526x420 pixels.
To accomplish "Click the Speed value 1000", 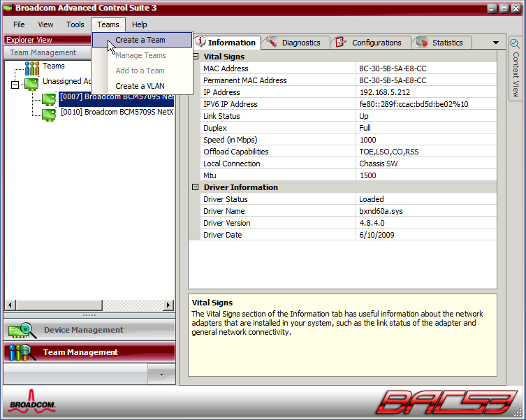I will coord(367,140).
